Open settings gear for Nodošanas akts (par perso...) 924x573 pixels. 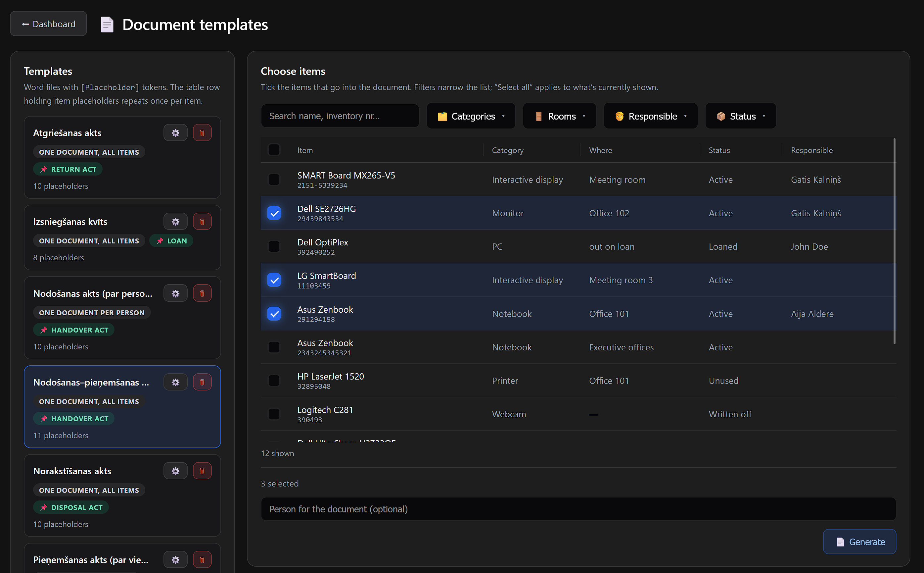click(175, 293)
